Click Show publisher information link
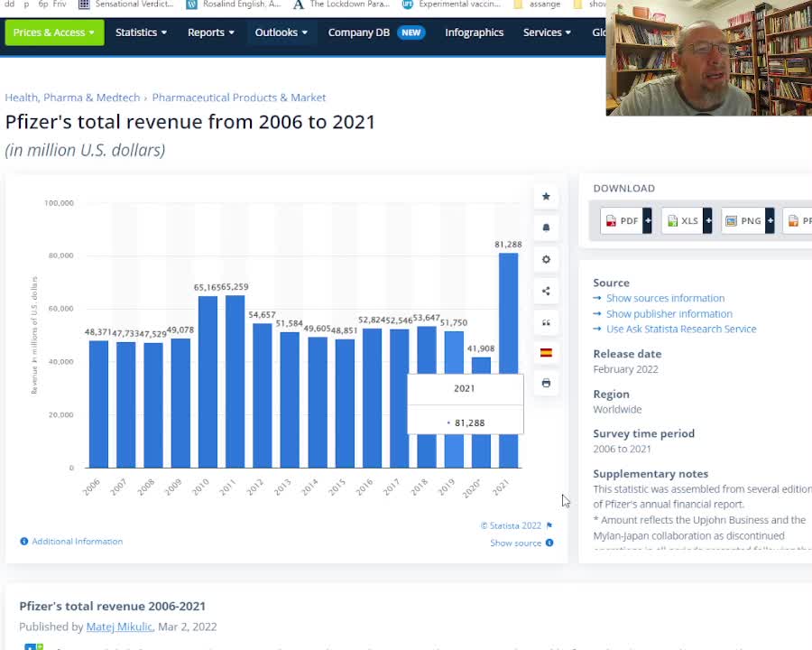This screenshot has width=812, height=650. point(669,313)
